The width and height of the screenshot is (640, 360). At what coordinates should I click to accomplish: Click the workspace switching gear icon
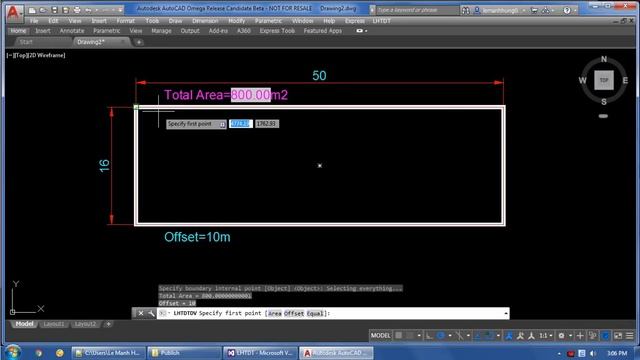point(562,336)
